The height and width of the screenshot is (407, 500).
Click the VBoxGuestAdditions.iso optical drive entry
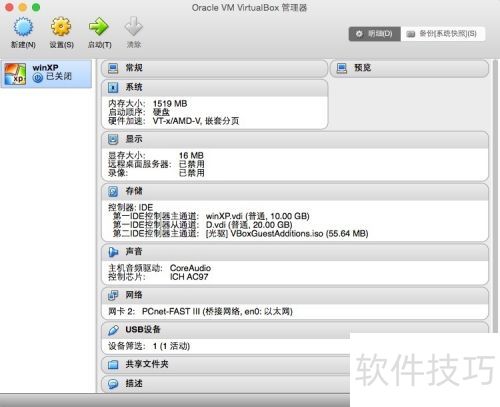[x=287, y=234]
